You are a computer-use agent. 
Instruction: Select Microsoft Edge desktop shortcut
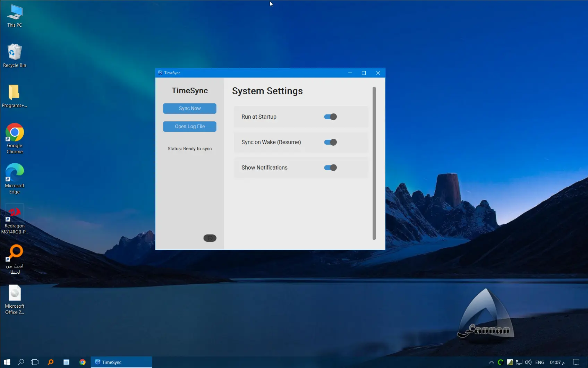[15, 179]
